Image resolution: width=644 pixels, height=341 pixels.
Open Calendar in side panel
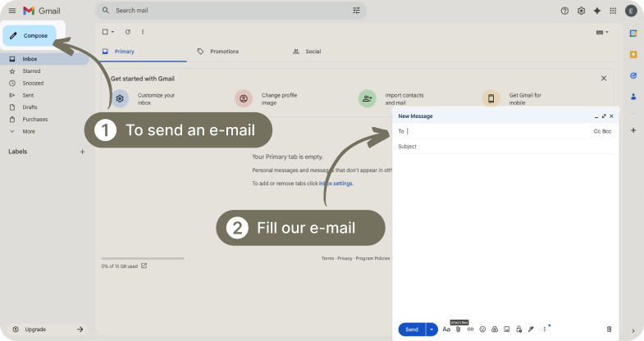(633, 34)
